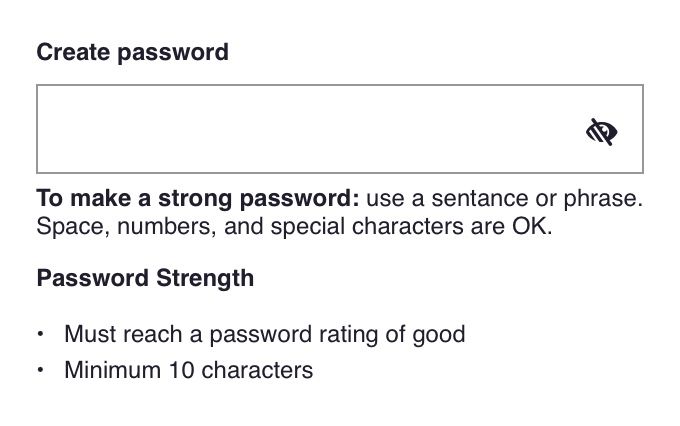Click the "Must reach a password rating of good" requirement
680x426 pixels.
coord(265,335)
